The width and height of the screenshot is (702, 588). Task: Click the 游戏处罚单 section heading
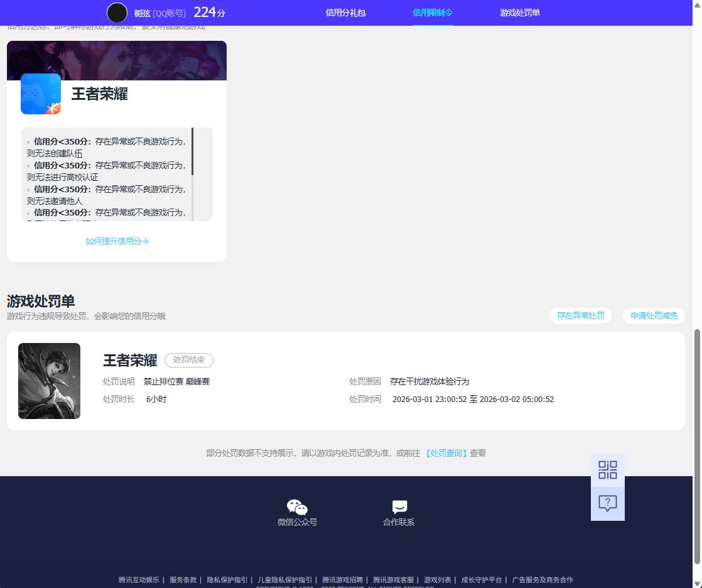[41, 301]
